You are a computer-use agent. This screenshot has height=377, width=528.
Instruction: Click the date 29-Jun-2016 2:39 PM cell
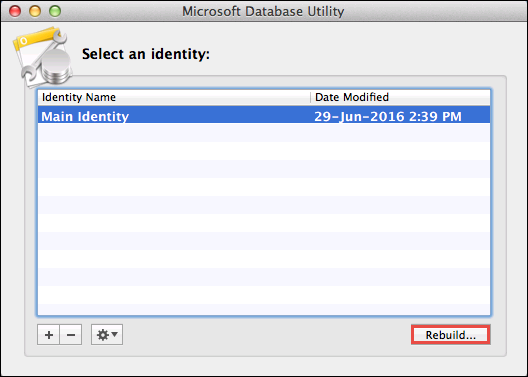tap(388, 116)
